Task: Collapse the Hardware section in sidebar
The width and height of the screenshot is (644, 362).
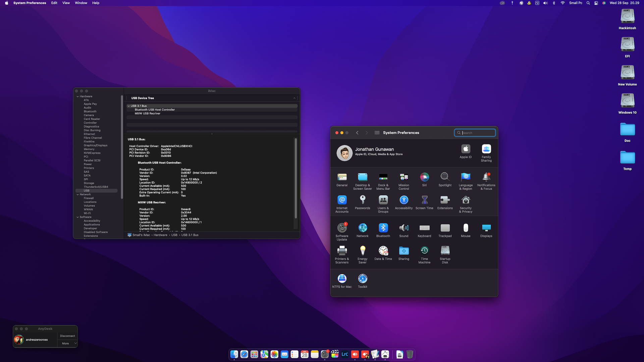Action: click(77, 96)
